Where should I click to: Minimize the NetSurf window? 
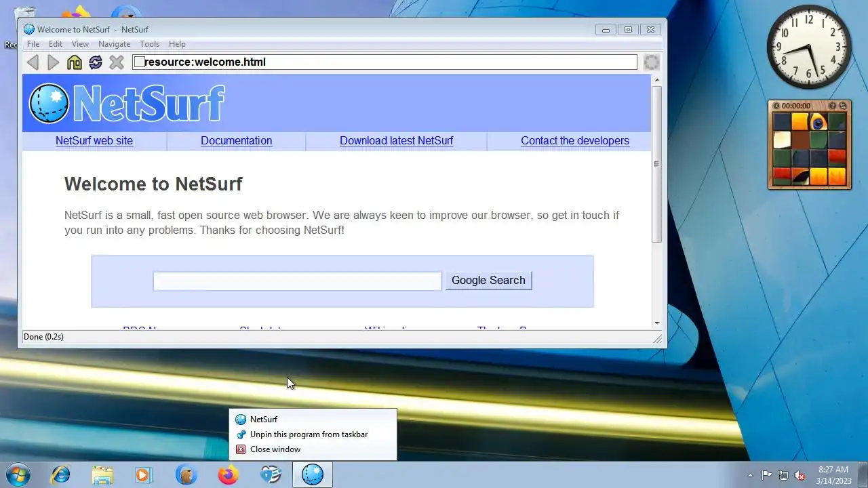[x=606, y=29]
